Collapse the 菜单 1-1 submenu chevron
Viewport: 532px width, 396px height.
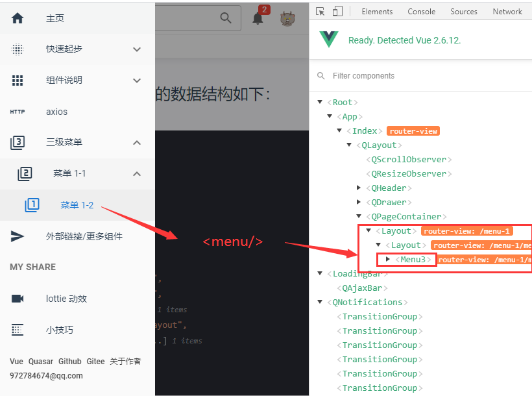(137, 174)
